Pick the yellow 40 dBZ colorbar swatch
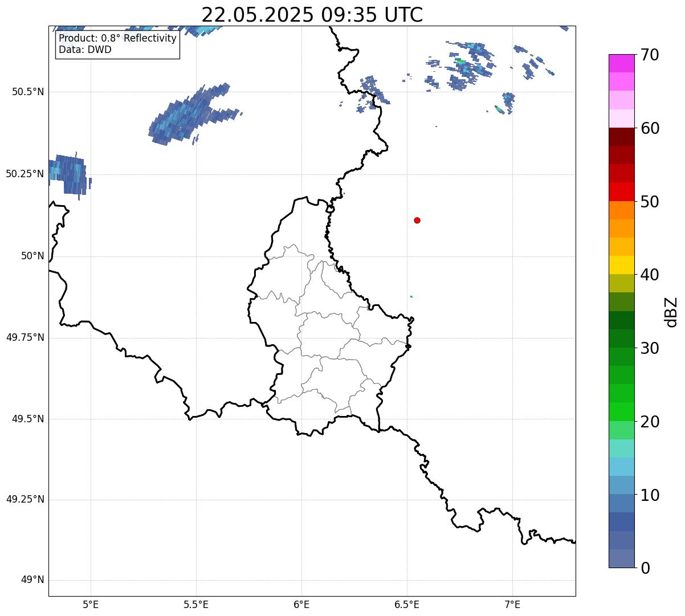The image size is (685, 616). coord(621,265)
